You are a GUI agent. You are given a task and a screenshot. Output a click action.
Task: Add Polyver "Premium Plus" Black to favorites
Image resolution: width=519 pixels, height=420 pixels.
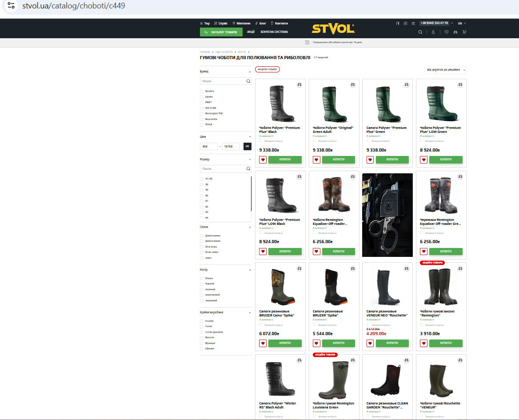263,160
